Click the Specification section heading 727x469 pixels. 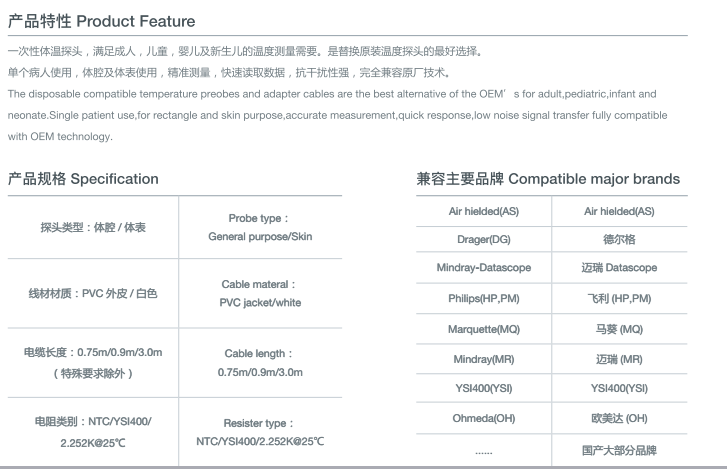tap(83, 179)
